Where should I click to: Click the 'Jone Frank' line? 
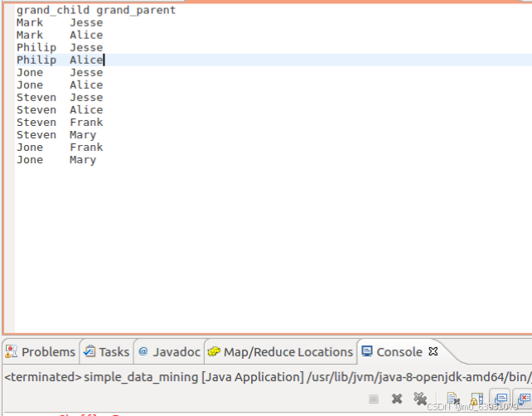pos(60,148)
